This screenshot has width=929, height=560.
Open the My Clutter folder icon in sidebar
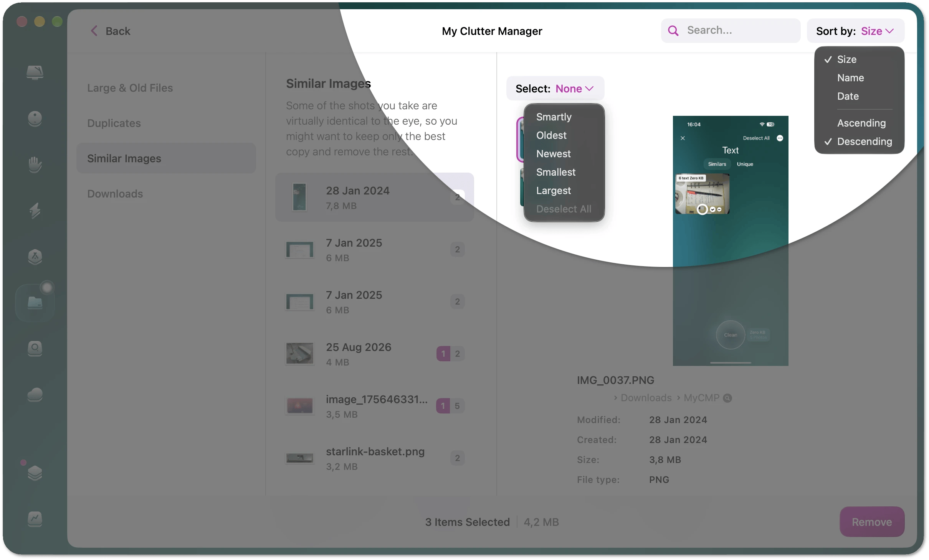pyautogui.click(x=35, y=303)
